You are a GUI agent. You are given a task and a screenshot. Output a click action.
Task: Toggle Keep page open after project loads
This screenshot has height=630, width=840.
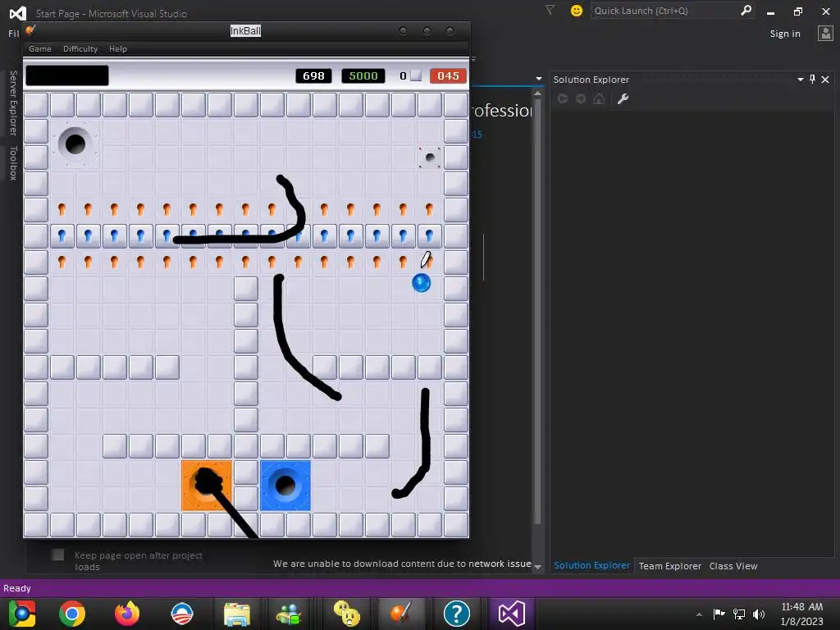[58, 555]
